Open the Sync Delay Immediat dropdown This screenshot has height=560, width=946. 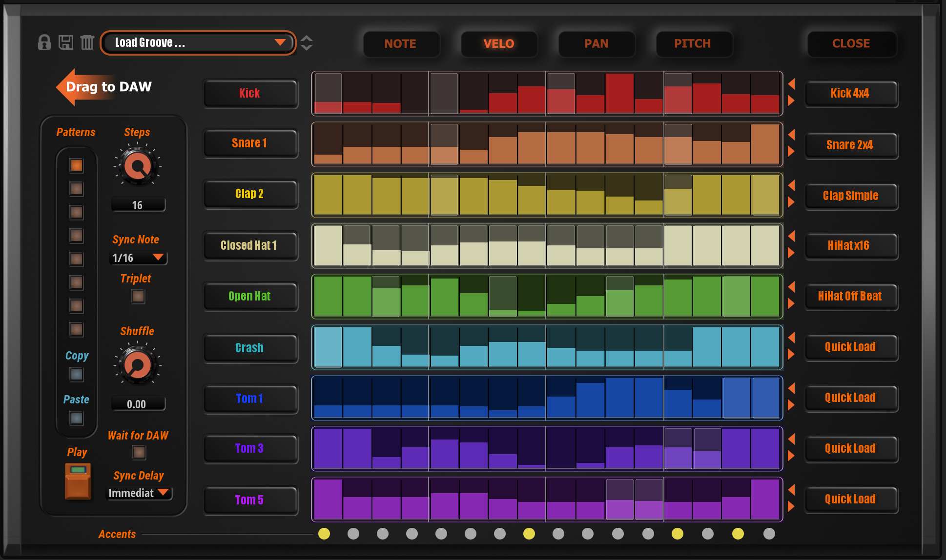[139, 493]
